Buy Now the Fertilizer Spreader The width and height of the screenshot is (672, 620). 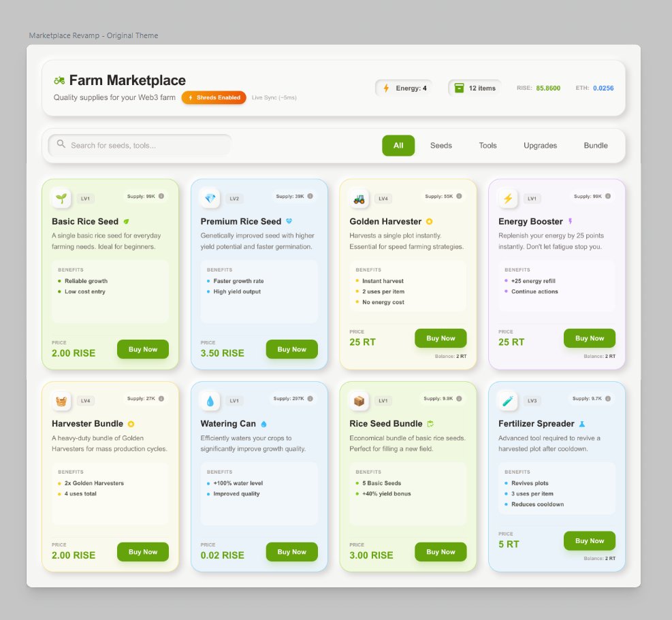[590, 541]
